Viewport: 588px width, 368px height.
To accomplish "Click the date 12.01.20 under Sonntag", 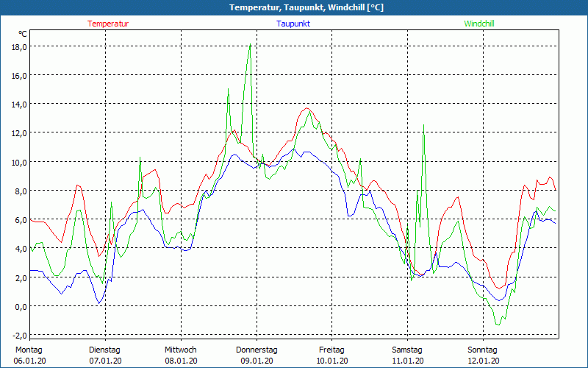I will coord(483,361).
